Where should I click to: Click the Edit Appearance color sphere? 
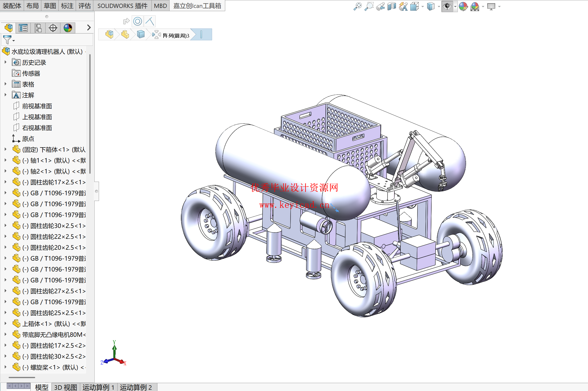click(x=463, y=6)
